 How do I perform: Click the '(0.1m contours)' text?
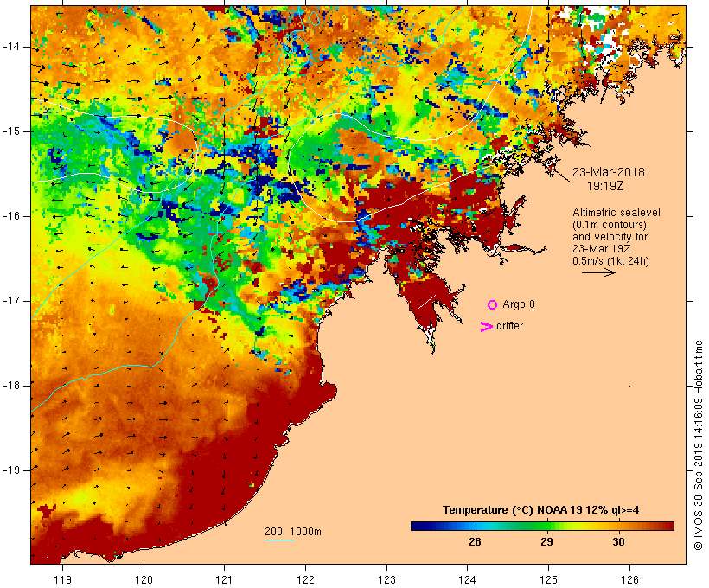610,225
